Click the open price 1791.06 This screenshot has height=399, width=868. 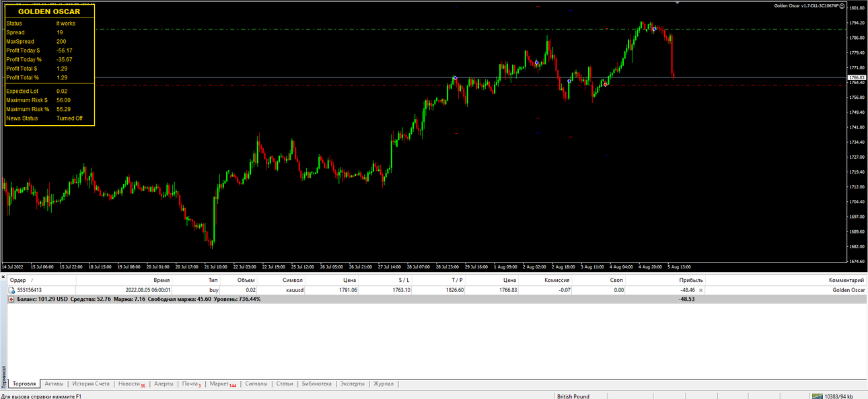point(347,290)
